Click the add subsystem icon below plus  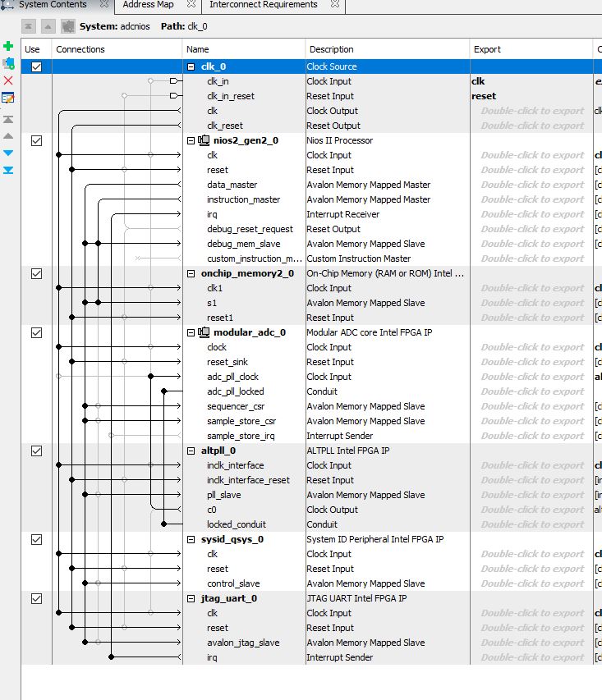[x=8, y=63]
